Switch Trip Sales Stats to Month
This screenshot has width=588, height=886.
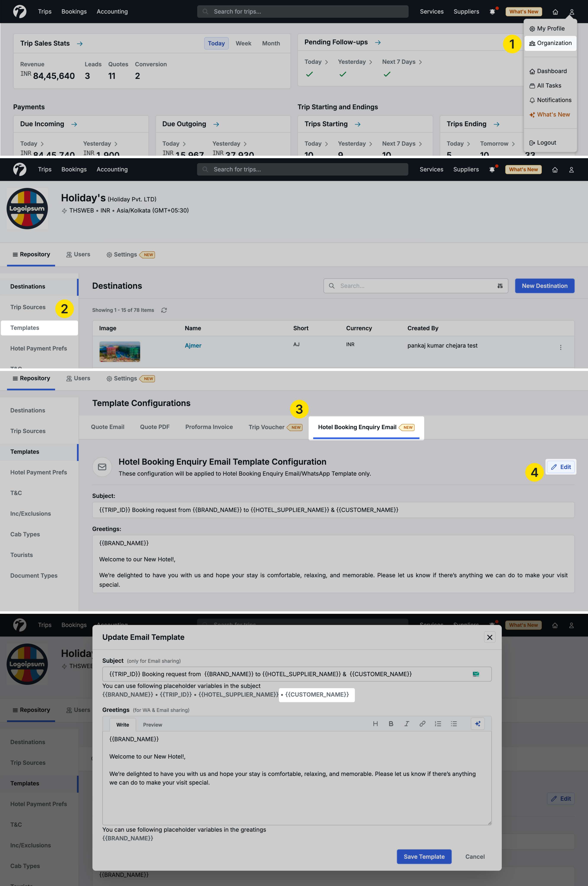tap(271, 43)
